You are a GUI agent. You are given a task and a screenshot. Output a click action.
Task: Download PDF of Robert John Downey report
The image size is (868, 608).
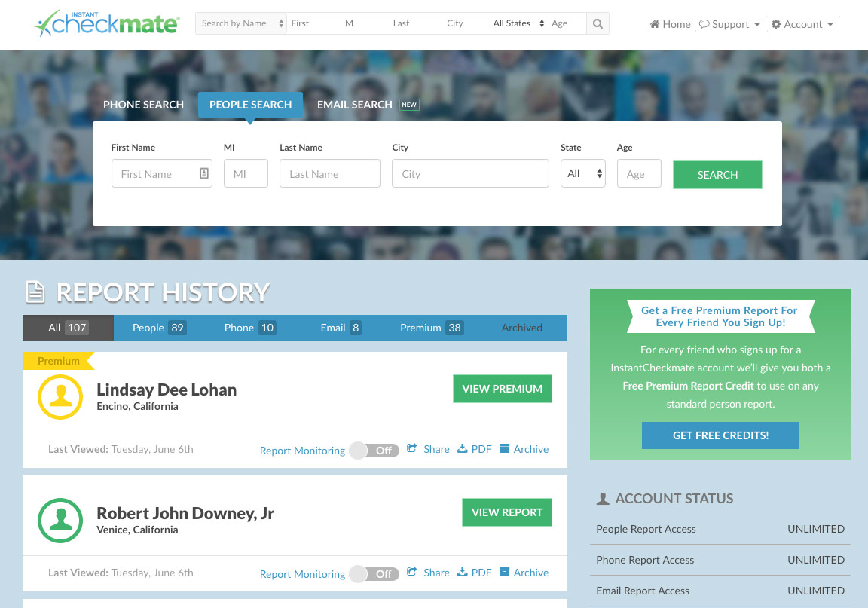tap(474, 573)
